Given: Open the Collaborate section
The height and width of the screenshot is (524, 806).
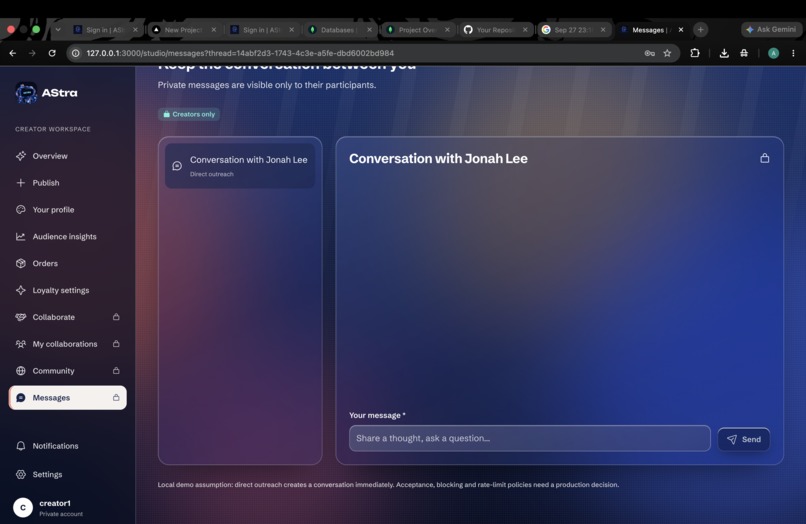Looking at the screenshot, I should (x=53, y=317).
